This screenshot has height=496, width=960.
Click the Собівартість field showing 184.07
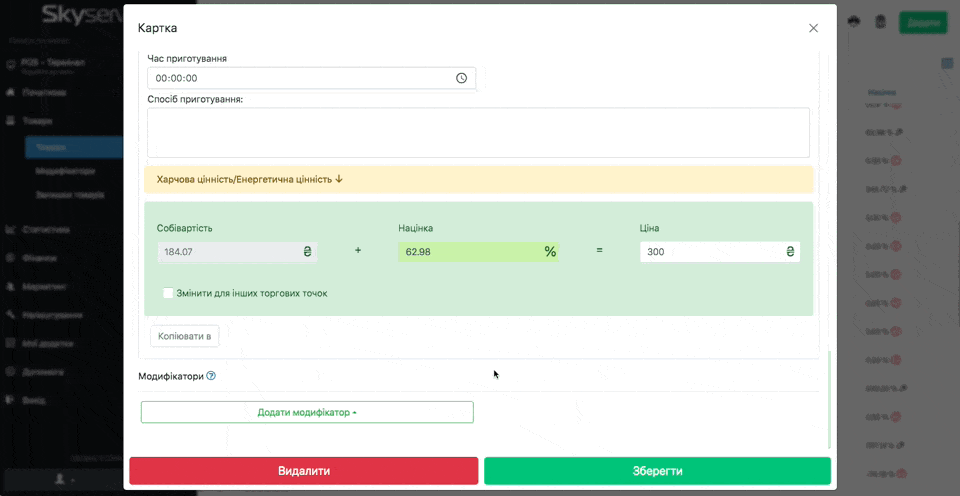click(228, 252)
